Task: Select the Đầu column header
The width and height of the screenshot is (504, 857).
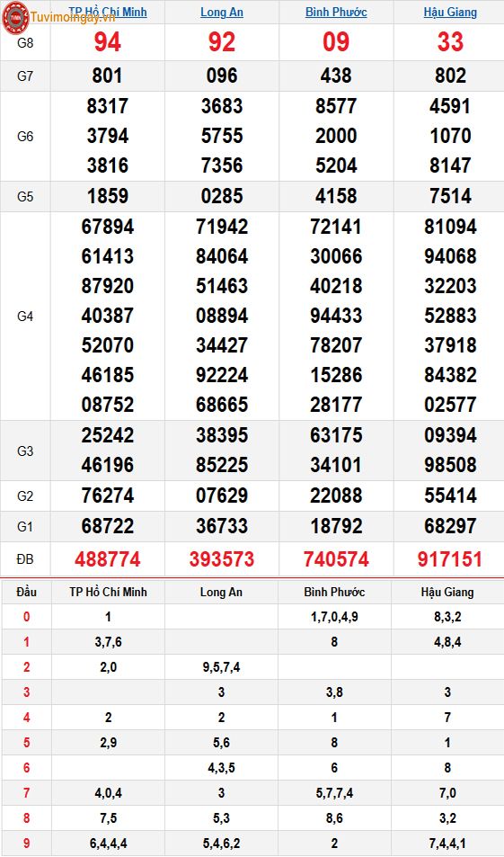Action: 26,592
